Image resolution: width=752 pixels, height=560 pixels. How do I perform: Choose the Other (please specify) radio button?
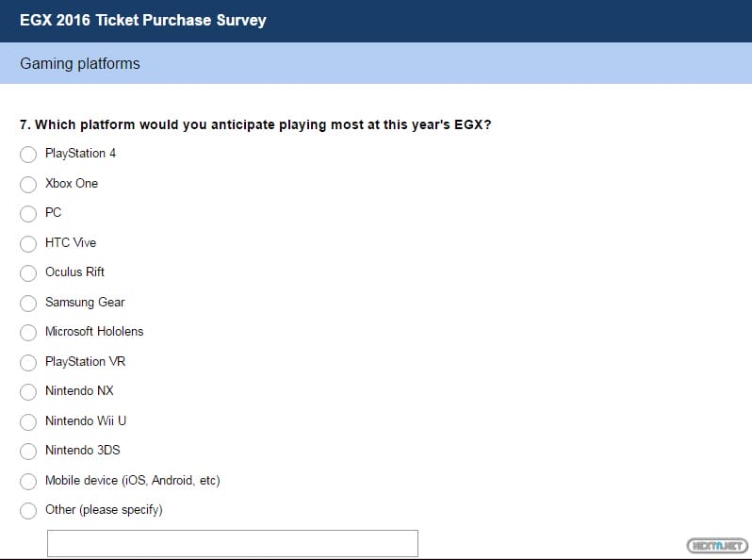click(28, 511)
